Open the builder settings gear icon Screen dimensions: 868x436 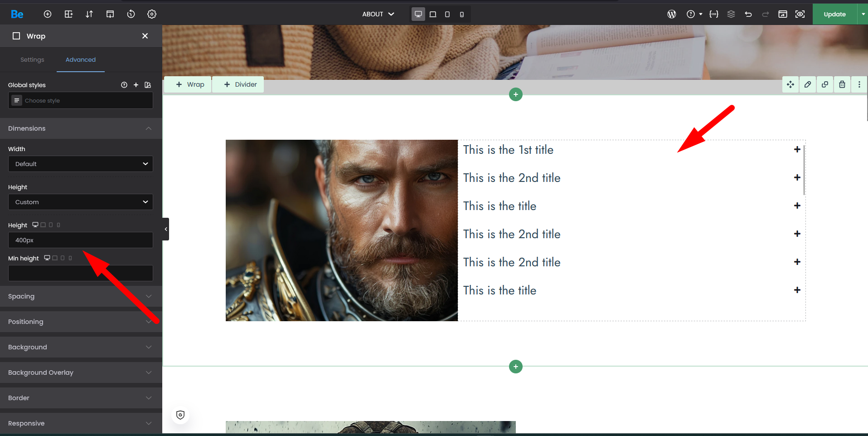click(x=152, y=14)
